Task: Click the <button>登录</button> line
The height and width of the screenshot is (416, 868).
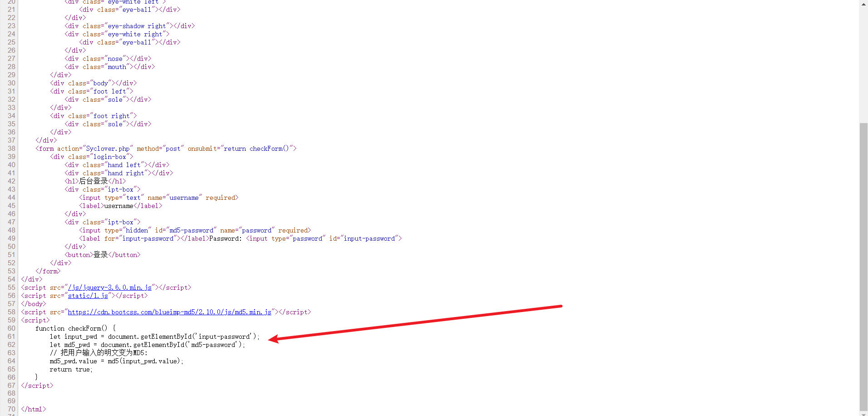Action: pos(103,255)
